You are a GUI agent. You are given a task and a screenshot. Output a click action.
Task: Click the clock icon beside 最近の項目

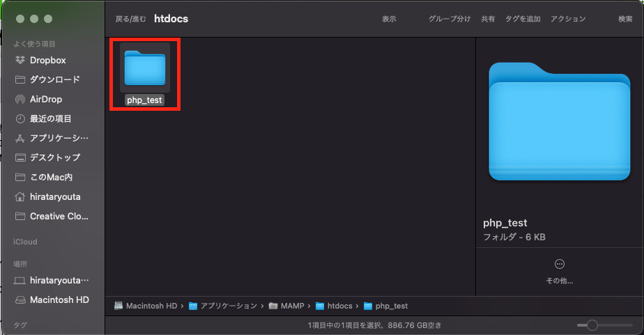[x=20, y=118]
